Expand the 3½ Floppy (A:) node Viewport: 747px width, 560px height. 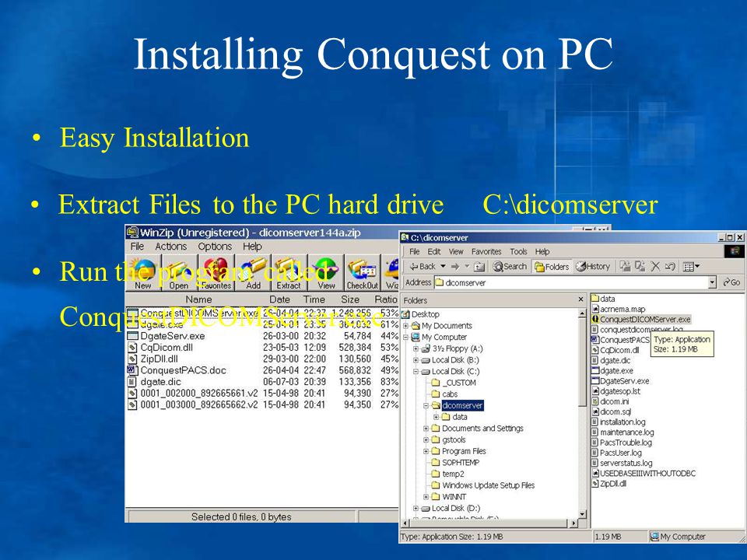tap(416, 349)
